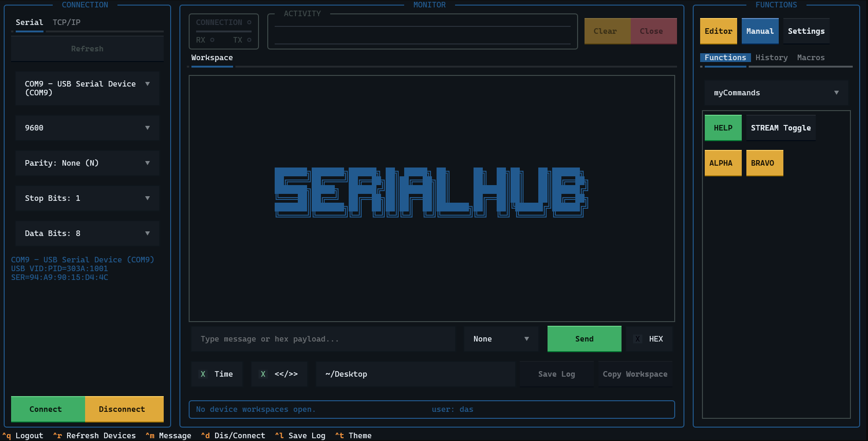
Task: Click the ^q Logout footer shortcut
Action: [x=23, y=435]
